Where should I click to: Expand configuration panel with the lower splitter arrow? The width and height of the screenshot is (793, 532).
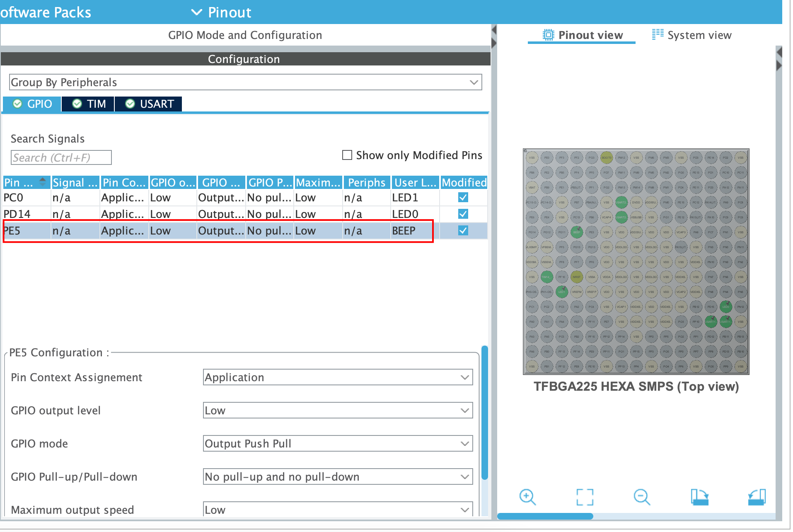point(494,43)
